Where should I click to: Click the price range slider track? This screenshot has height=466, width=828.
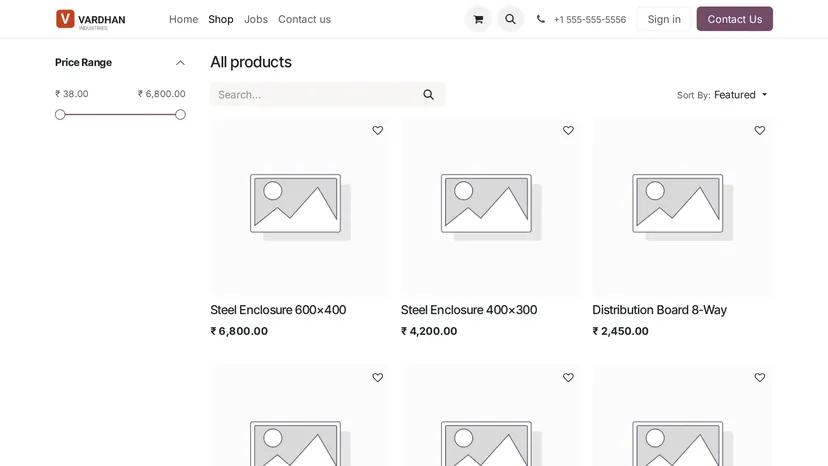[120, 115]
